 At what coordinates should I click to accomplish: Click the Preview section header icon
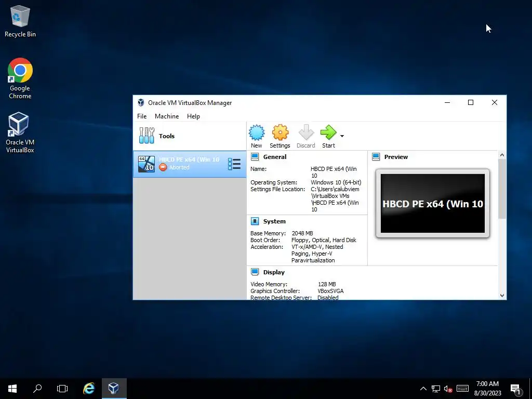(x=376, y=157)
